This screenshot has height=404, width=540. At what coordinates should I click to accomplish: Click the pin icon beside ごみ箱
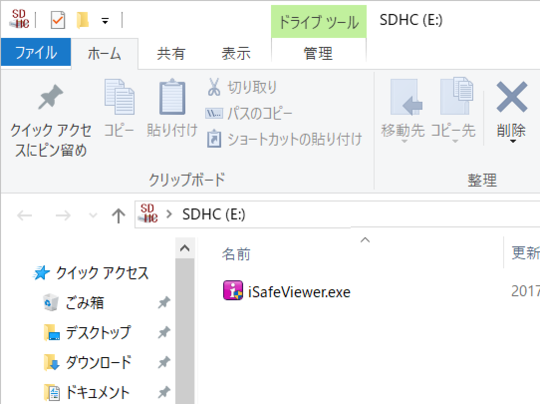pos(164,303)
